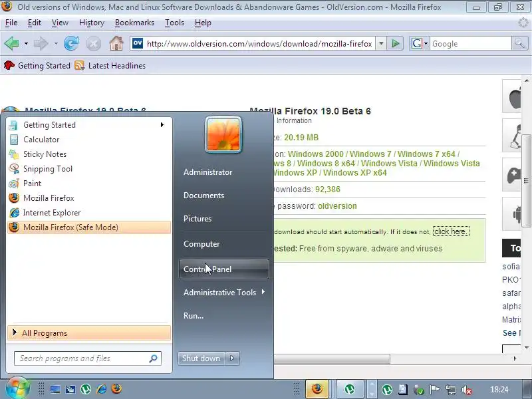Click the user account flower picture

(x=223, y=135)
